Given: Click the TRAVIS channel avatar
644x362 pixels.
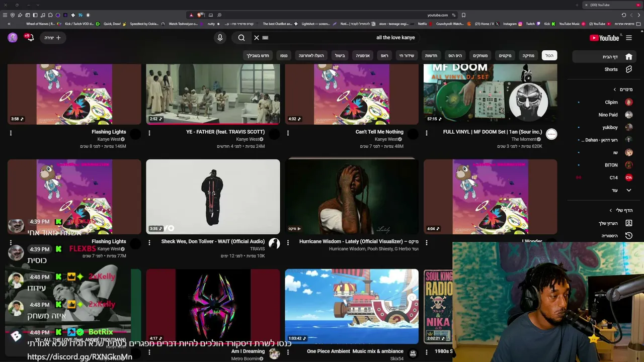Looking at the screenshot, I should tap(274, 244).
